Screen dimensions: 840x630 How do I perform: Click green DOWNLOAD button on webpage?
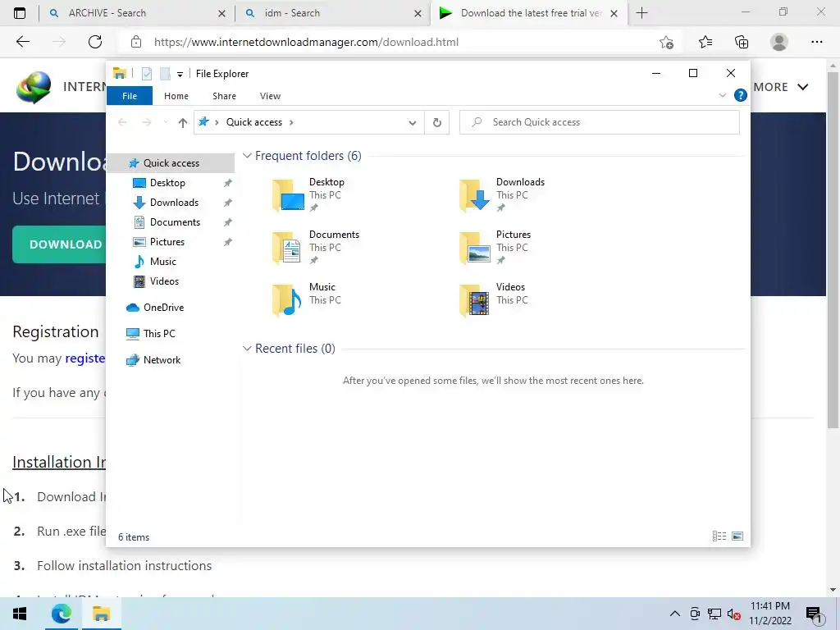tap(59, 244)
